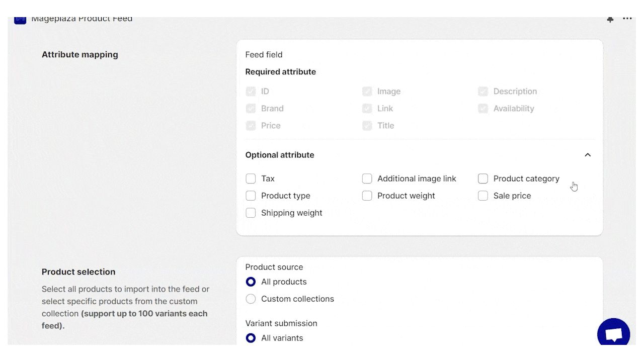Enable the Product type attribute
The height and width of the screenshot is (362, 644).
click(x=251, y=196)
